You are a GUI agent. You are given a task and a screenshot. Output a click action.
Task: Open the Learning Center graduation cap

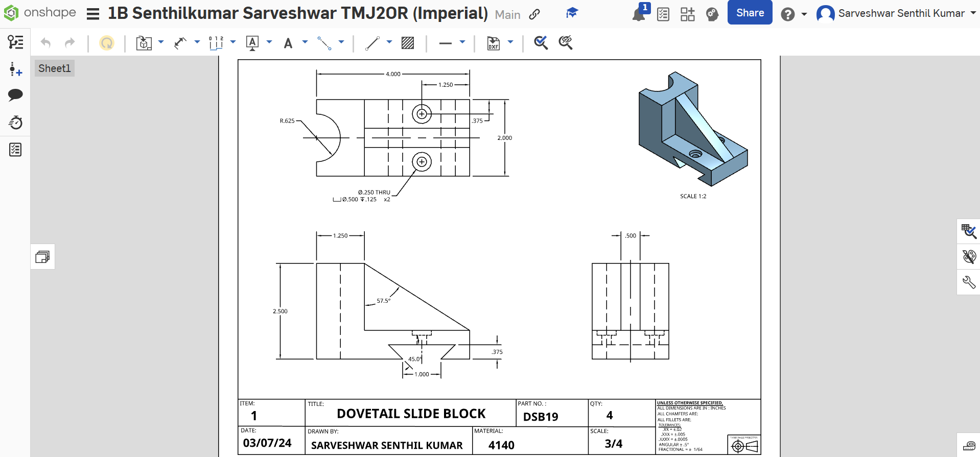[572, 13]
